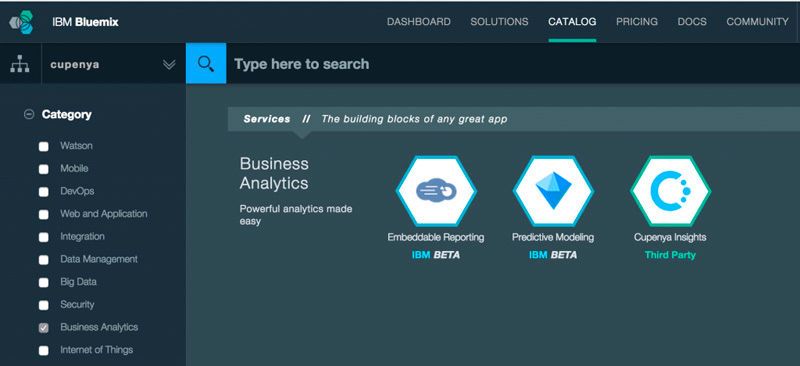Open the Predictive Modeling diamond icon
This screenshot has height=366, width=800.
553,191
